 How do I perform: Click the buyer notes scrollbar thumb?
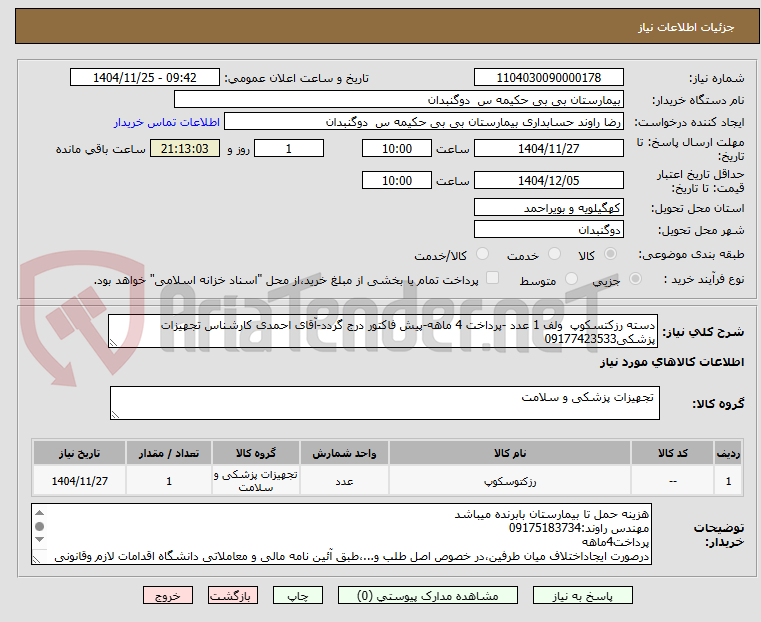point(40,526)
